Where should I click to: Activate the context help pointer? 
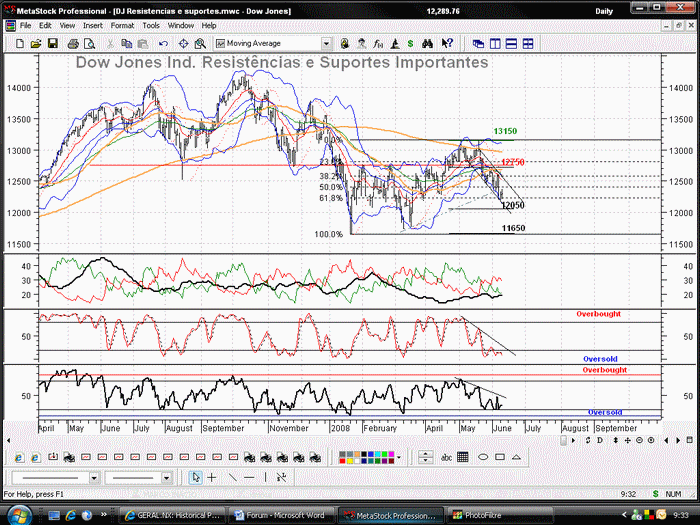pyautogui.click(x=447, y=44)
